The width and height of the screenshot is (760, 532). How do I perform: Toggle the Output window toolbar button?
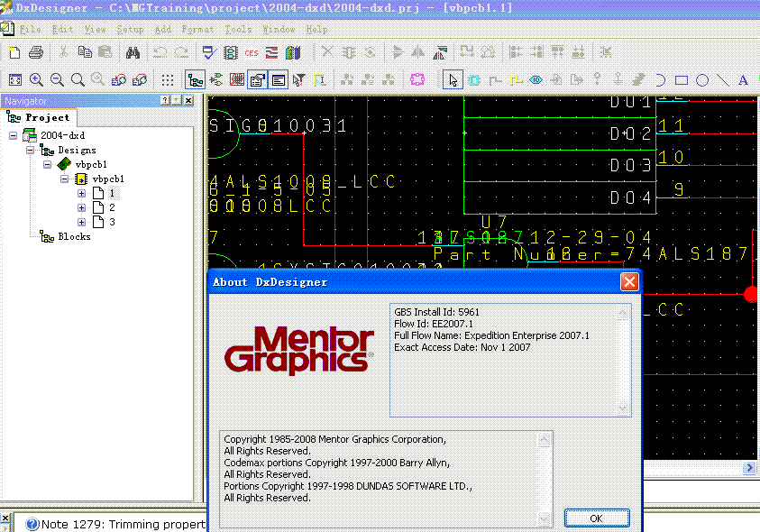(x=279, y=79)
